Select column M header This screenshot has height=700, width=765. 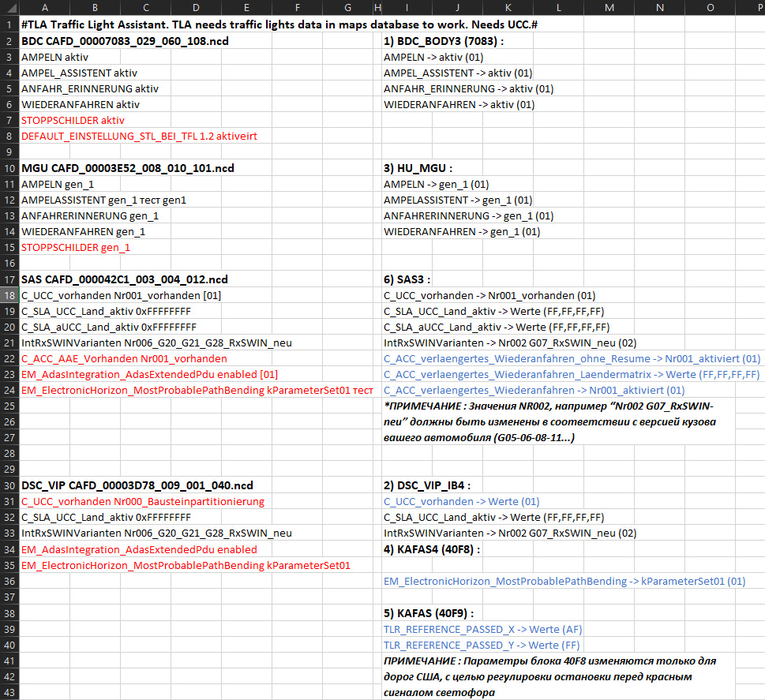(x=609, y=7)
